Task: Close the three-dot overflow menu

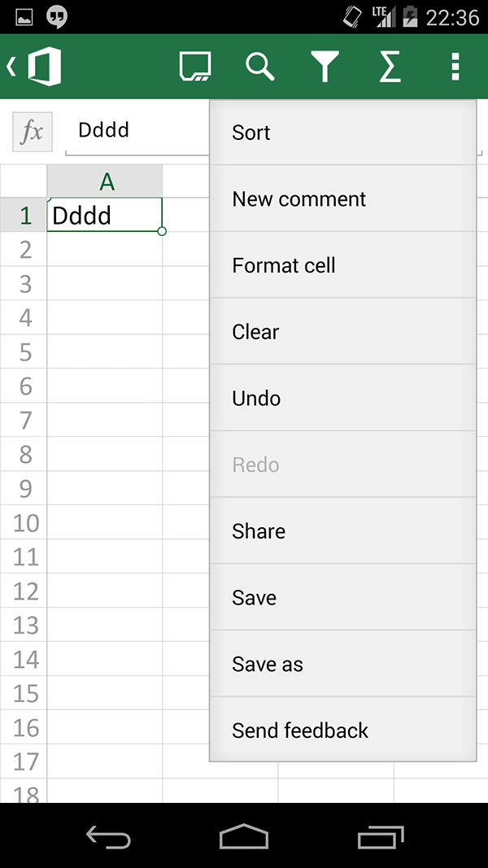Action: pos(455,67)
